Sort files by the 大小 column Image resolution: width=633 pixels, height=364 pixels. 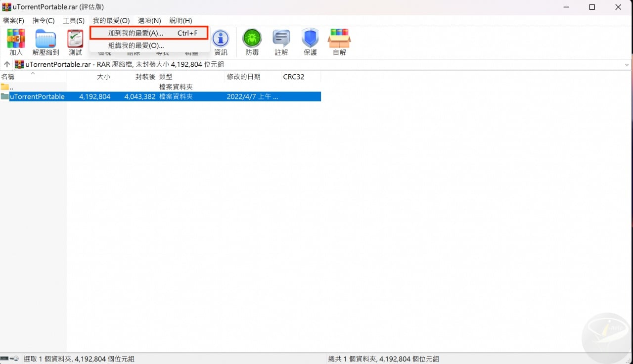(104, 77)
